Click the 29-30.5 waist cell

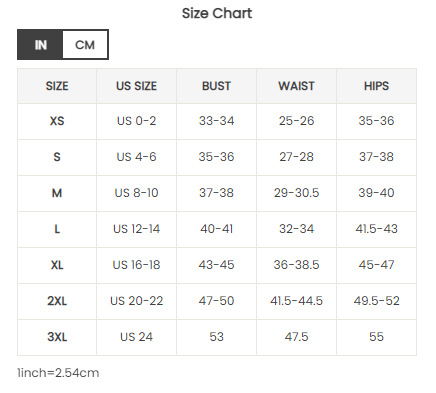click(296, 193)
